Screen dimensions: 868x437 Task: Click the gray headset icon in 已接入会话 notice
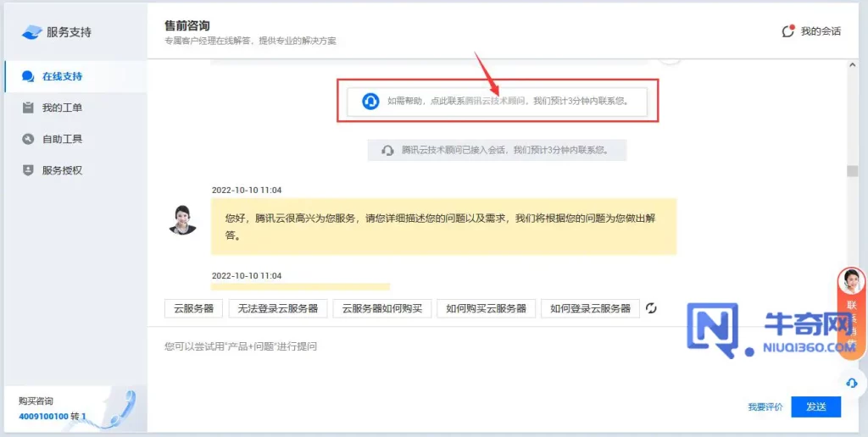[388, 150]
